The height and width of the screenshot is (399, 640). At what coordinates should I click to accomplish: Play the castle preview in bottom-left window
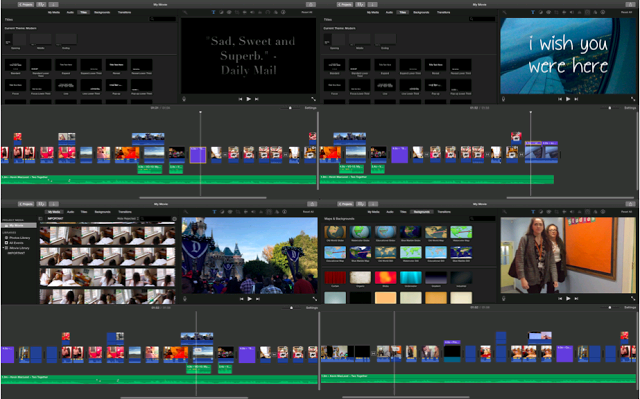249,299
